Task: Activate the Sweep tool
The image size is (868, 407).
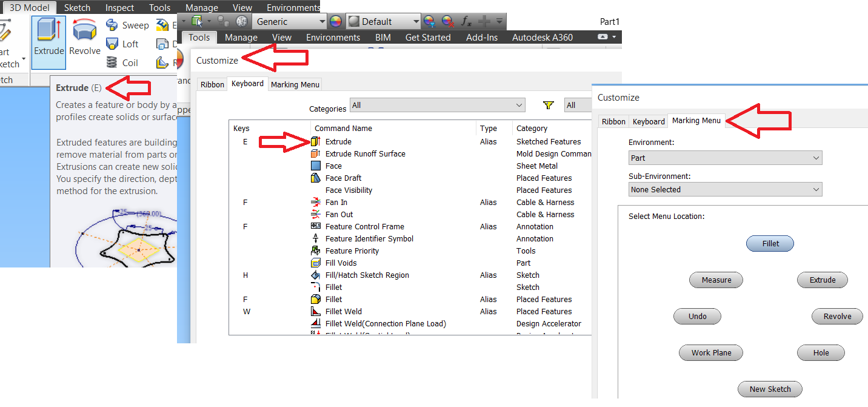Action: pyautogui.click(x=127, y=25)
